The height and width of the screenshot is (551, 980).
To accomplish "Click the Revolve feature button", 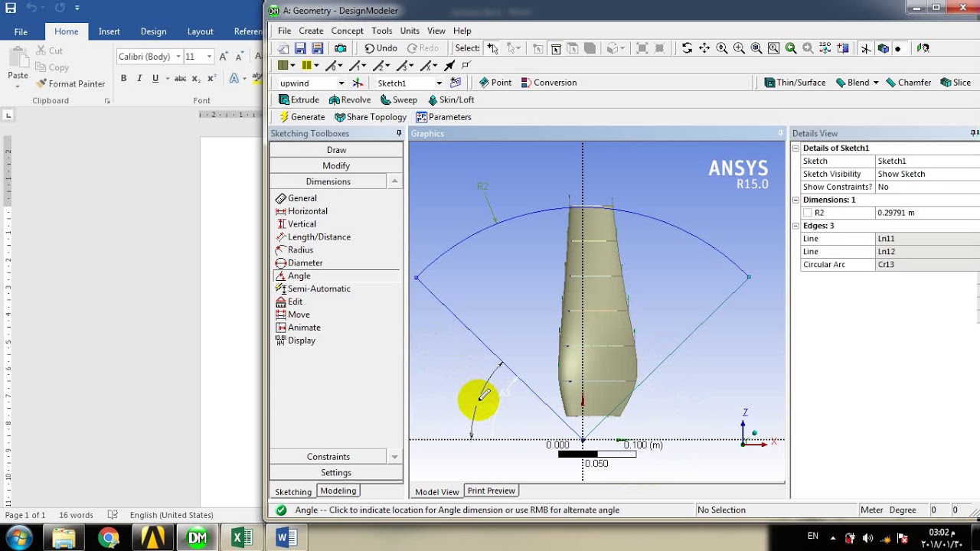I will (350, 99).
